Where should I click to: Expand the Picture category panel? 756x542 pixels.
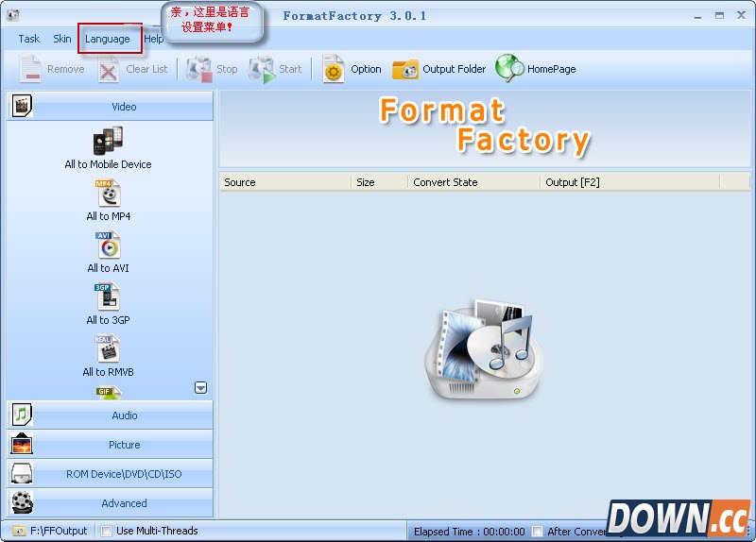pos(110,445)
